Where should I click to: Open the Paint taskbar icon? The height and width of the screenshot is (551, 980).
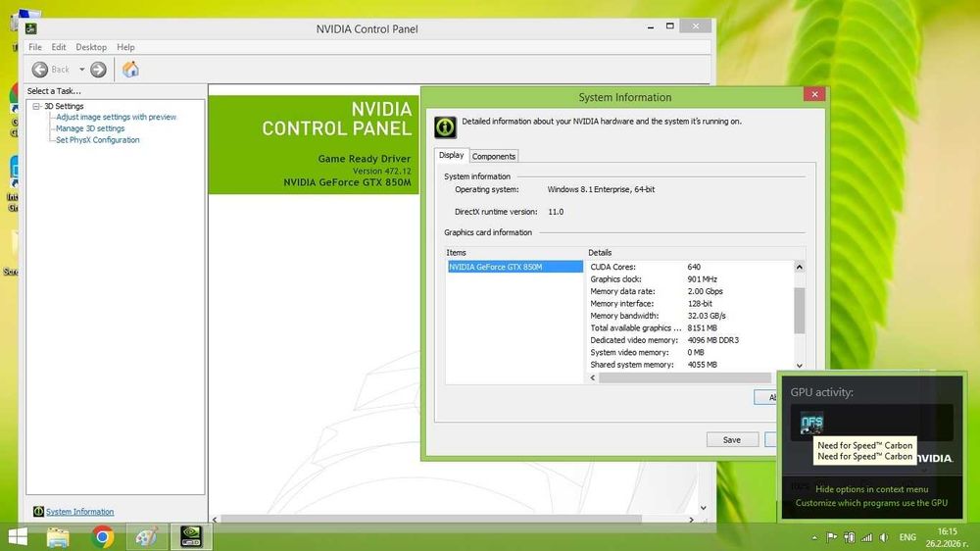pos(147,537)
